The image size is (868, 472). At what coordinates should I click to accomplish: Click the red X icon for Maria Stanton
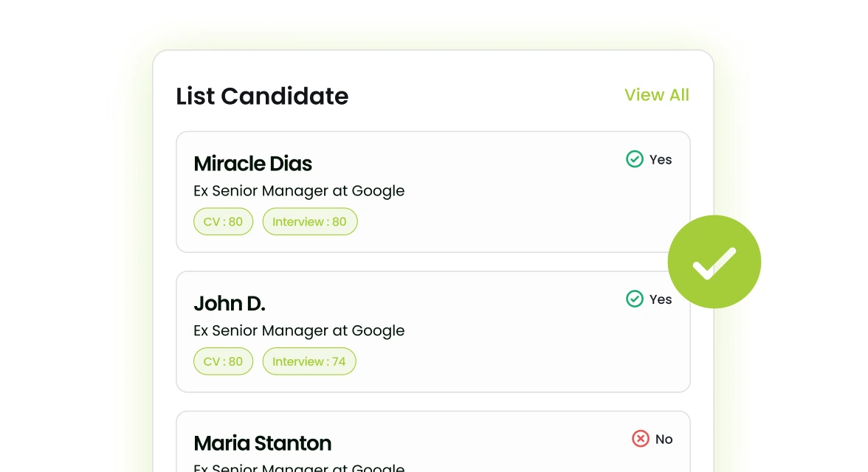tap(640, 439)
